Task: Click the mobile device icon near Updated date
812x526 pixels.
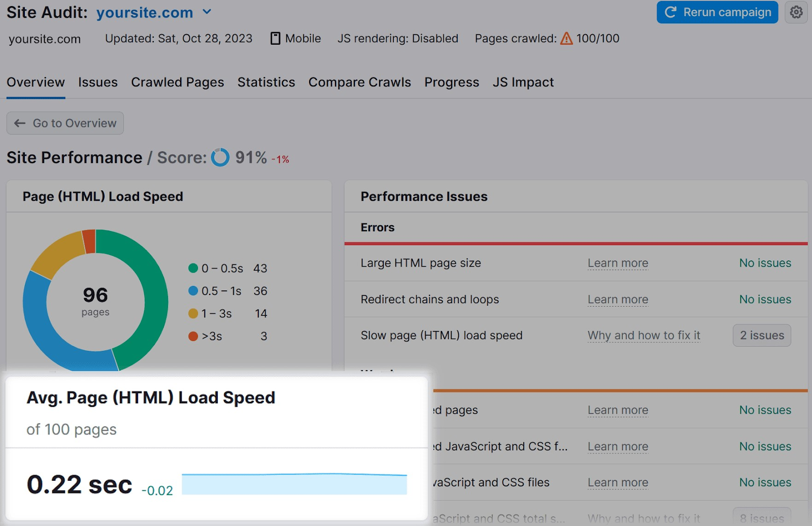Action: pos(275,38)
